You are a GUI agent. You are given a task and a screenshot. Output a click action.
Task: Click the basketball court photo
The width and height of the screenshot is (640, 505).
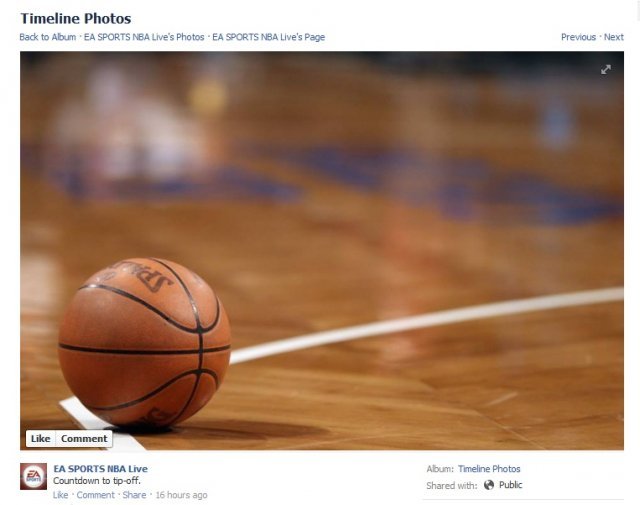click(x=322, y=251)
